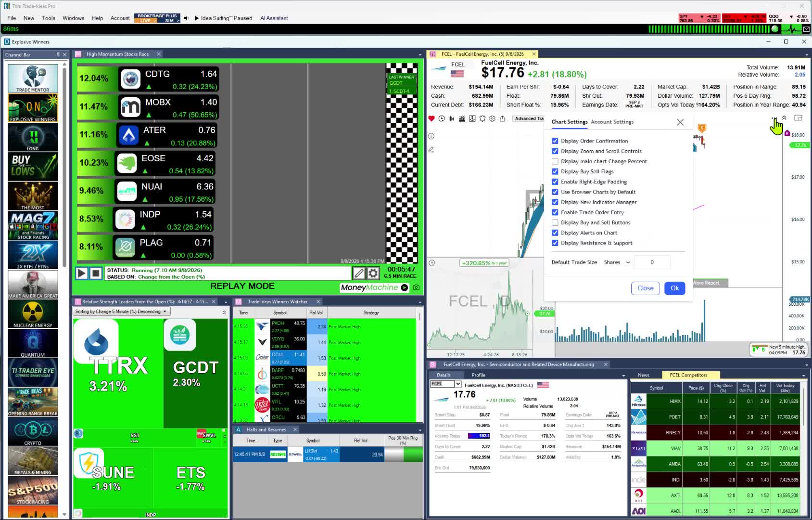812x520 pixels.
Task: Expand the Relative Strength Leaders tab dropdown arrow
Action: click(226, 302)
